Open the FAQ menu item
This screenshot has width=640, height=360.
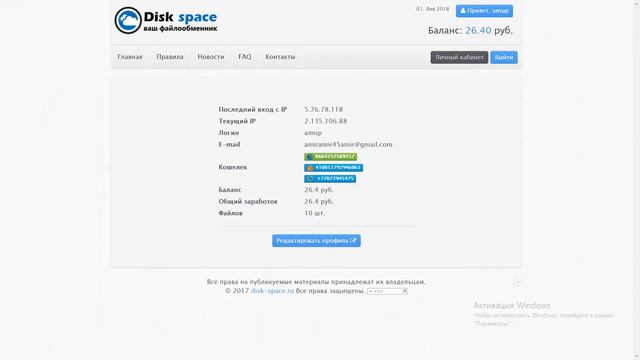(245, 57)
